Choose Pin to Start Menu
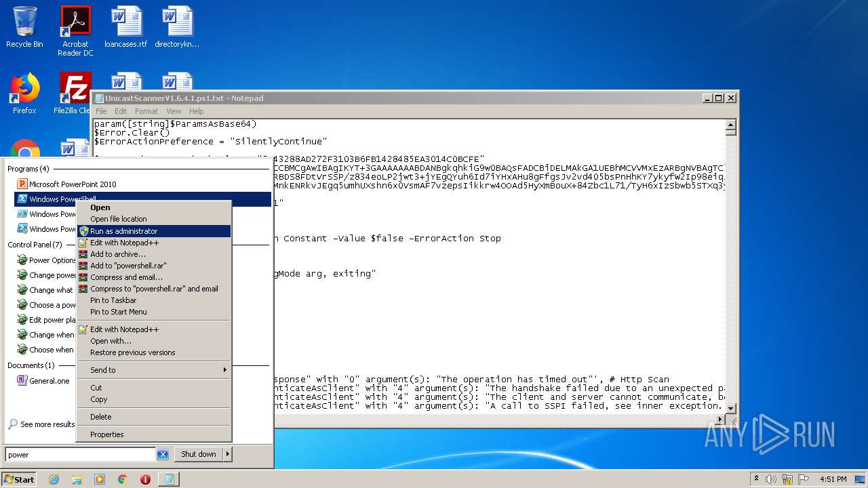Image resolution: width=868 pixels, height=488 pixels. 154,312
